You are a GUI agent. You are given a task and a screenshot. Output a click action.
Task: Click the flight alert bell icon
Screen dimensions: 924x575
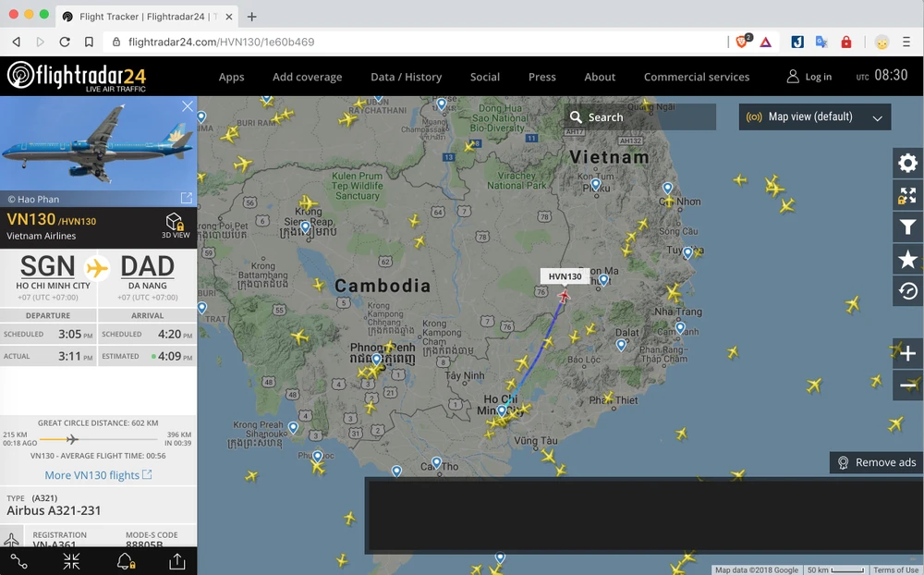pos(125,560)
